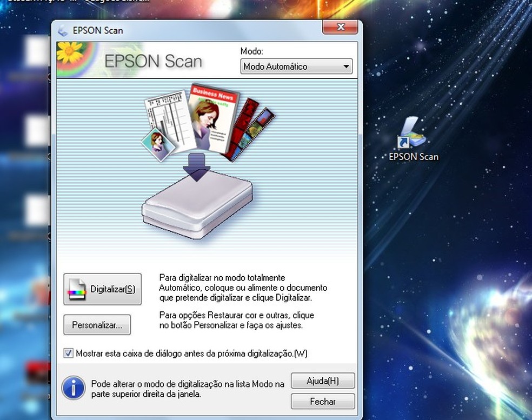Open the Personalizar... settings
532x420 pixels.
[97, 325]
